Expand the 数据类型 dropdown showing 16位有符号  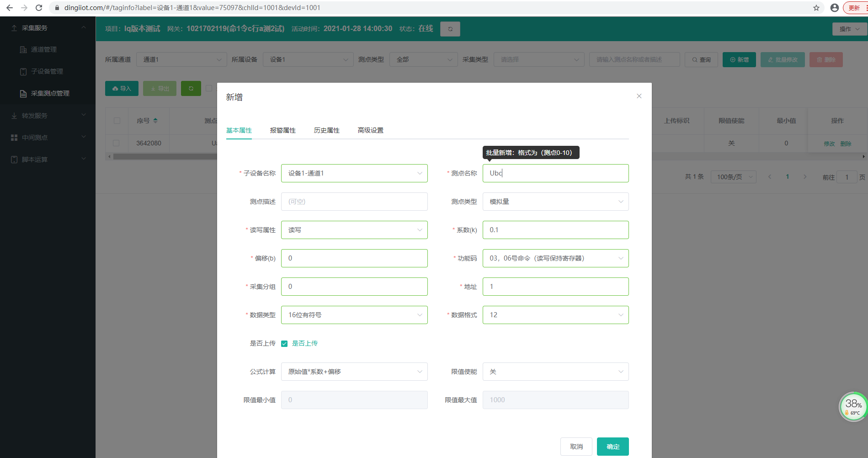pyautogui.click(x=354, y=315)
